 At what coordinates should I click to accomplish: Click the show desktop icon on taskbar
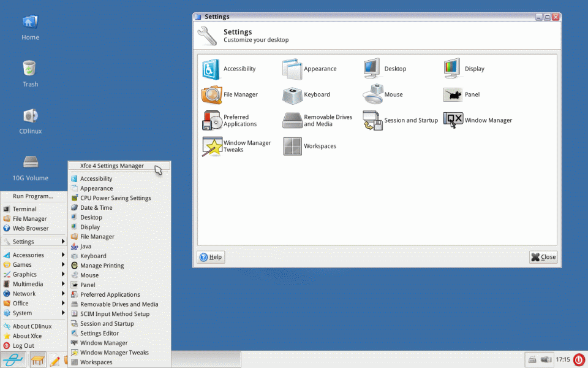pyautogui.click(x=37, y=360)
